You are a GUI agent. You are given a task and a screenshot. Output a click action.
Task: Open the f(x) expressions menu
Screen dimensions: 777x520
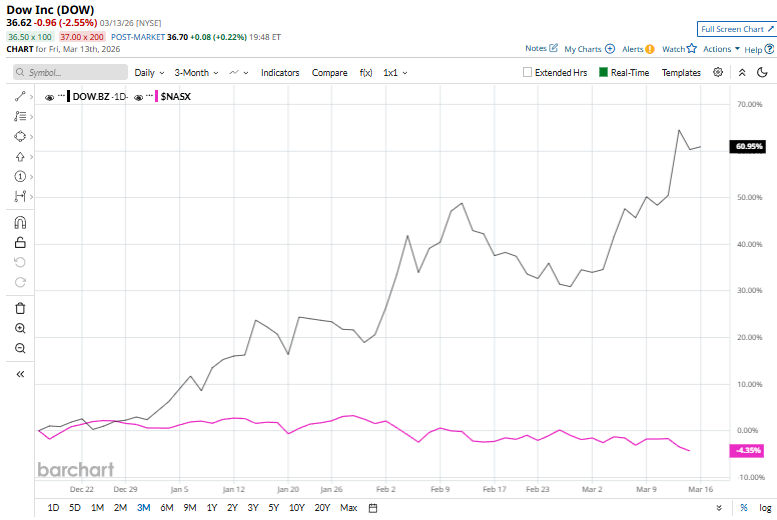click(x=366, y=73)
